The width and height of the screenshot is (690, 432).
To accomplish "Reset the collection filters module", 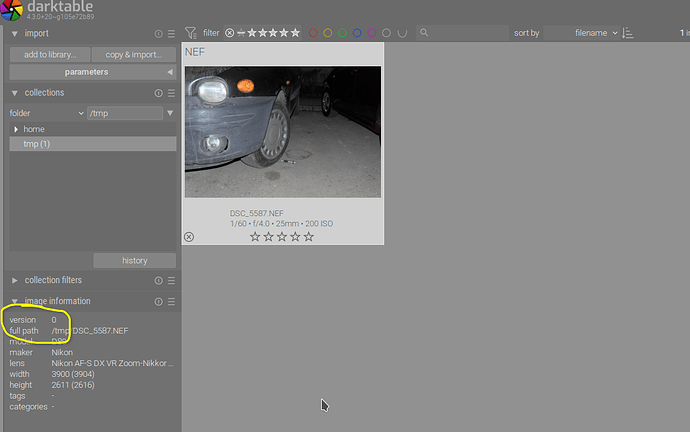I will click(158, 280).
